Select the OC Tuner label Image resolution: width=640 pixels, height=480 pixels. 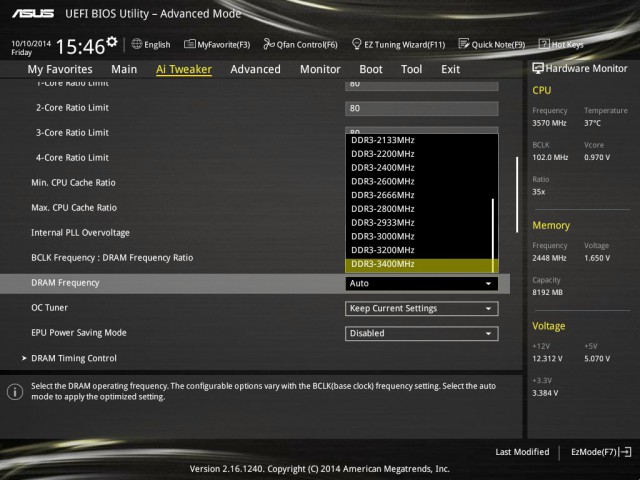tap(49, 308)
